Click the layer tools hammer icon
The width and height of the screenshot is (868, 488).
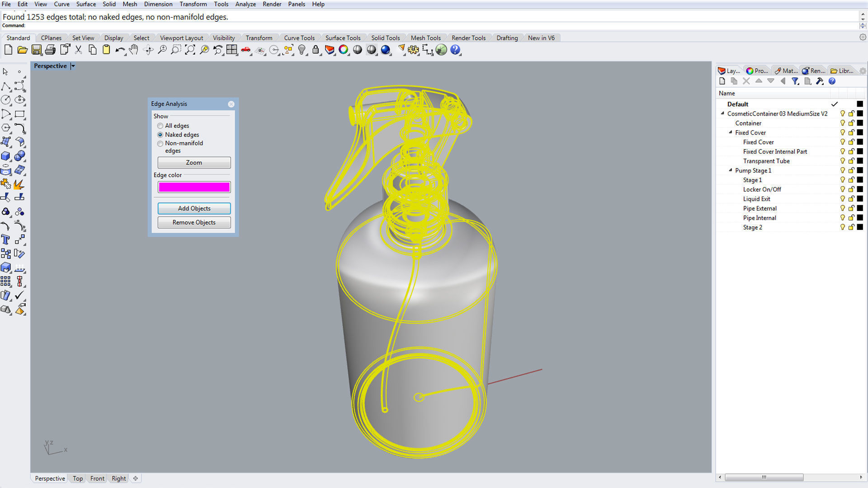click(x=820, y=81)
